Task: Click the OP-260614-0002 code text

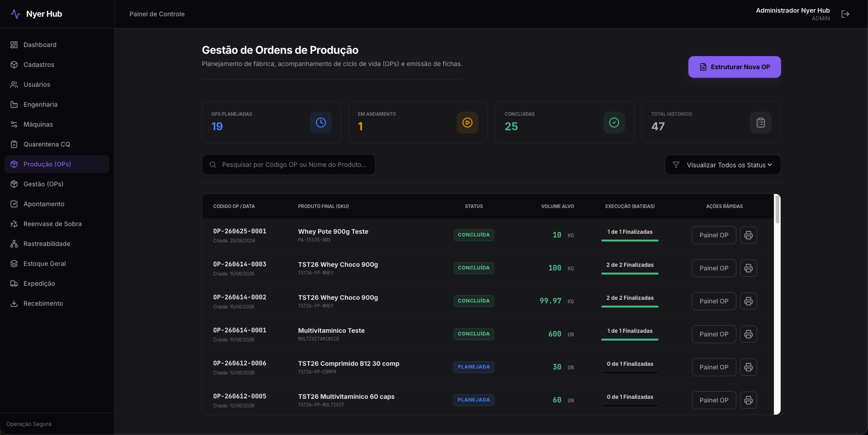Action: click(x=240, y=297)
